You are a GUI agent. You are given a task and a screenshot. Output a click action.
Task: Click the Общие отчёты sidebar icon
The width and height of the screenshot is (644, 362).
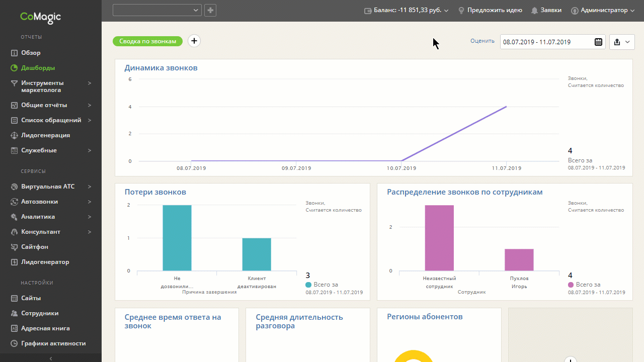(14, 105)
